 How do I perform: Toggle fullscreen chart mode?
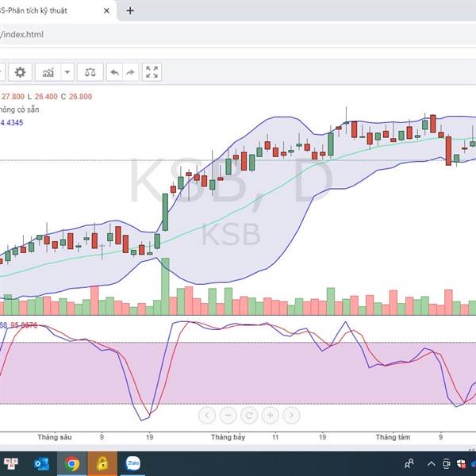click(x=152, y=72)
